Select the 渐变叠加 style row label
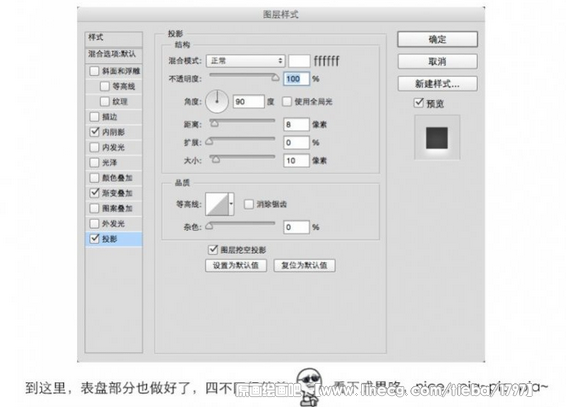The width and height of the screenshot is (566, 407). point(117,193)
